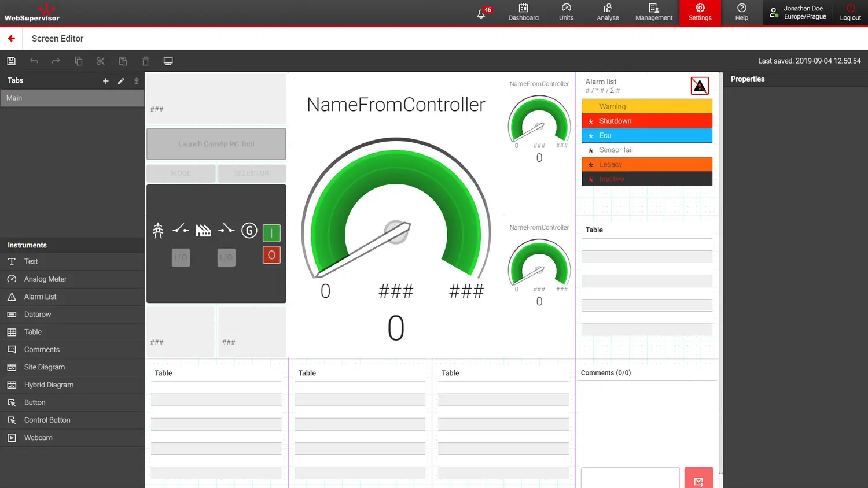Click the redo arrow icon
The width and height of the screenshot is (868, 488).
coord(56,61)
